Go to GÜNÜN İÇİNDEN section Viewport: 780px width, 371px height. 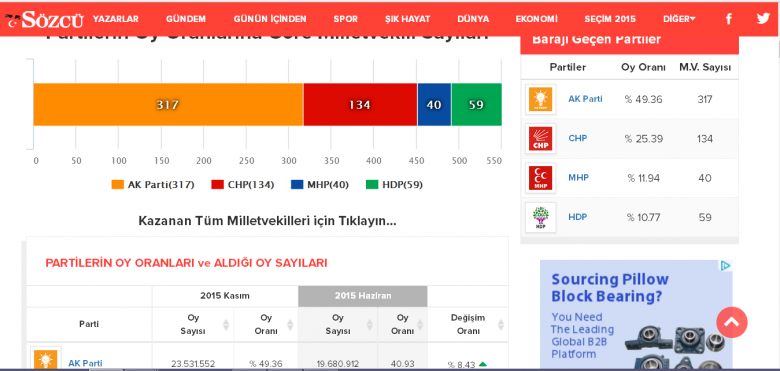pos(270,19)
